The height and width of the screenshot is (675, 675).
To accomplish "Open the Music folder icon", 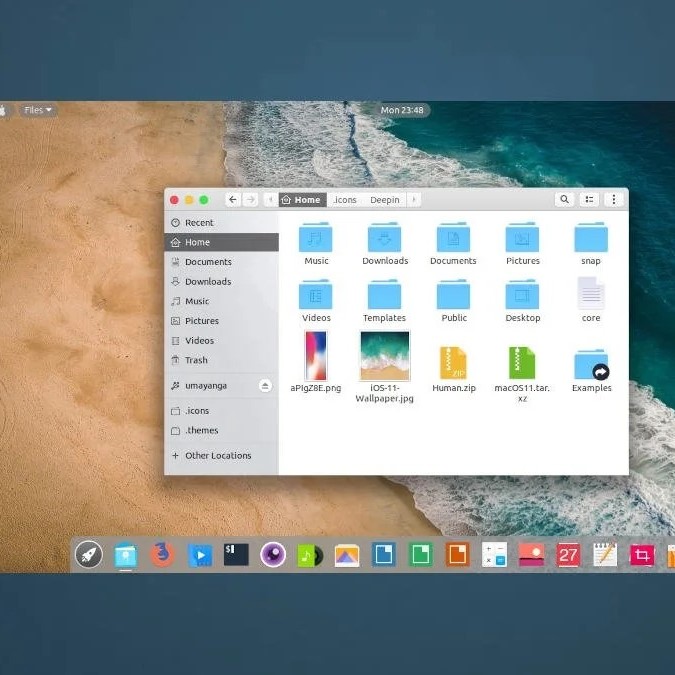I will (316, 237).
